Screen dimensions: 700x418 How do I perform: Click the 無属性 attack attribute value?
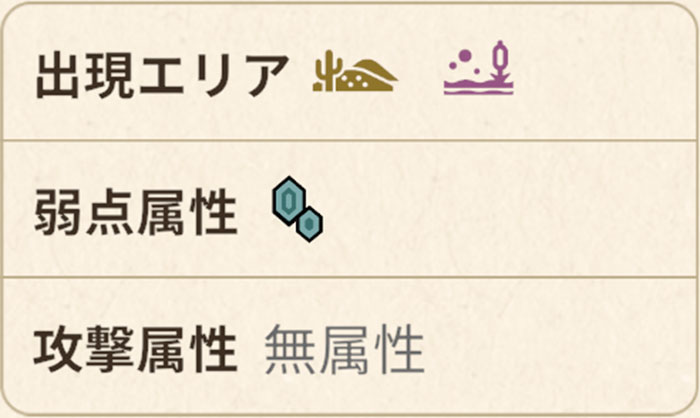click(344, 351)
